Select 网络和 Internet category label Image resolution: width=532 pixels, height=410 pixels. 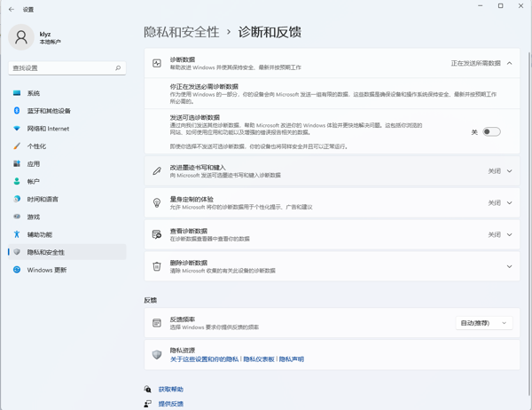coord(48,129)
